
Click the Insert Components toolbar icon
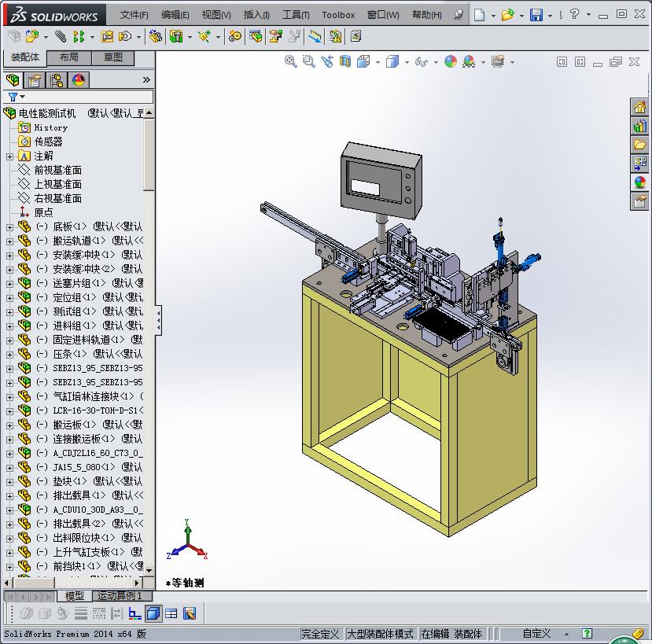point(32,37)
